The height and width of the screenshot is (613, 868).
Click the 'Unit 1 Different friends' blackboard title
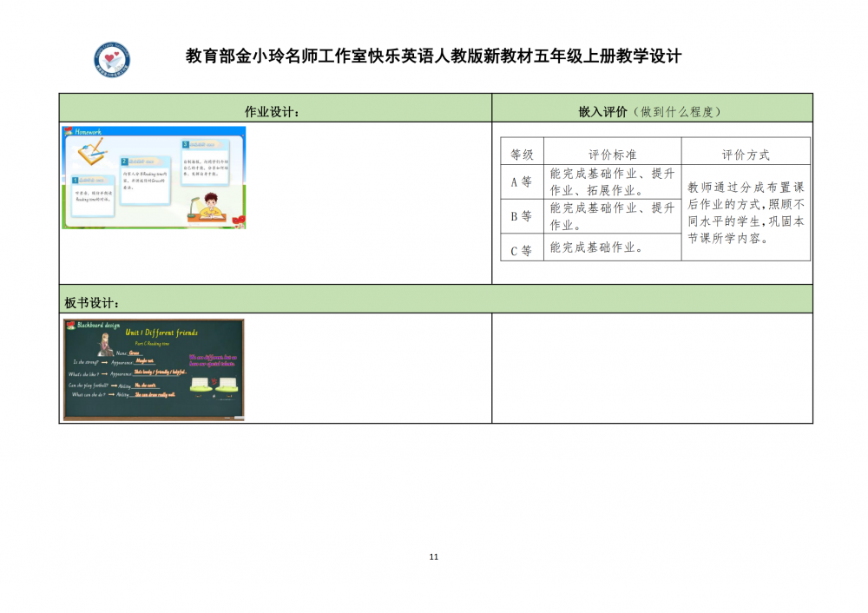(x=161, y=333)
